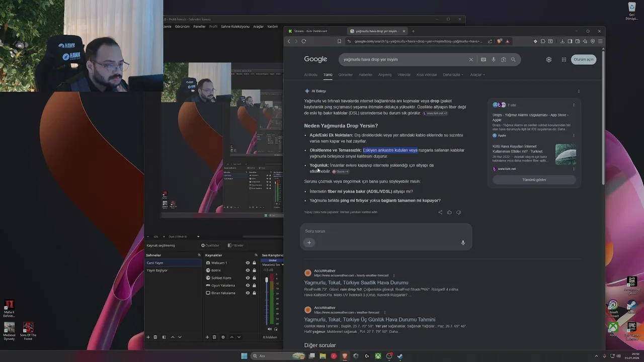The width and height of the screenshot is (644, 362).
Task: Open Haberler search results tab
Action: (365, 75)
